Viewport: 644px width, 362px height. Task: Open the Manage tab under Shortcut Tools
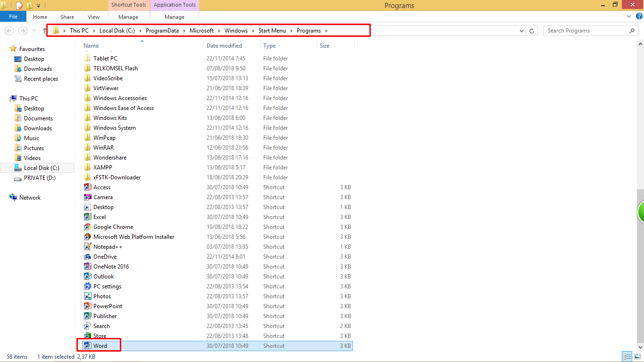point(128,17)
